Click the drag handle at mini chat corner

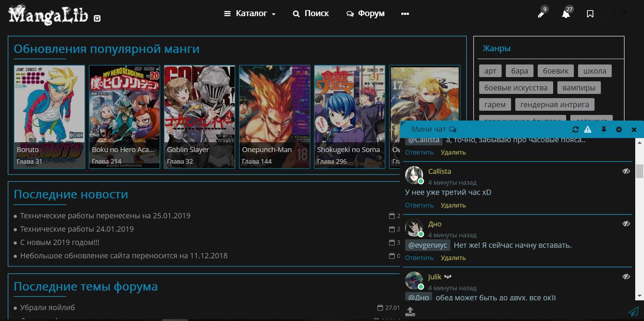tap(403, 123)
